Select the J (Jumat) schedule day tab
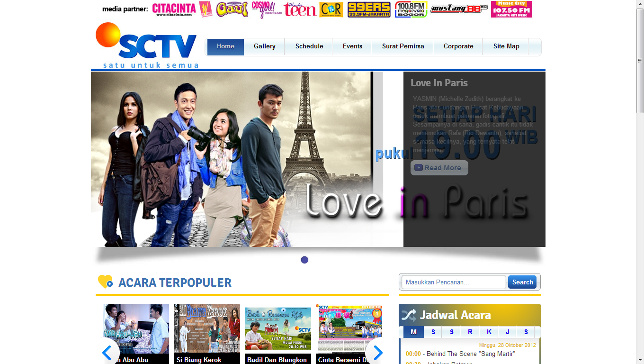 (508, 332)
